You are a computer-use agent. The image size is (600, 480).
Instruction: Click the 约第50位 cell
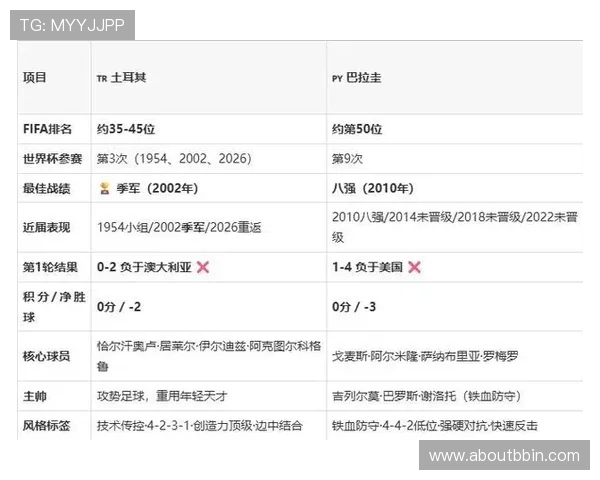click(x=455, y=129)
